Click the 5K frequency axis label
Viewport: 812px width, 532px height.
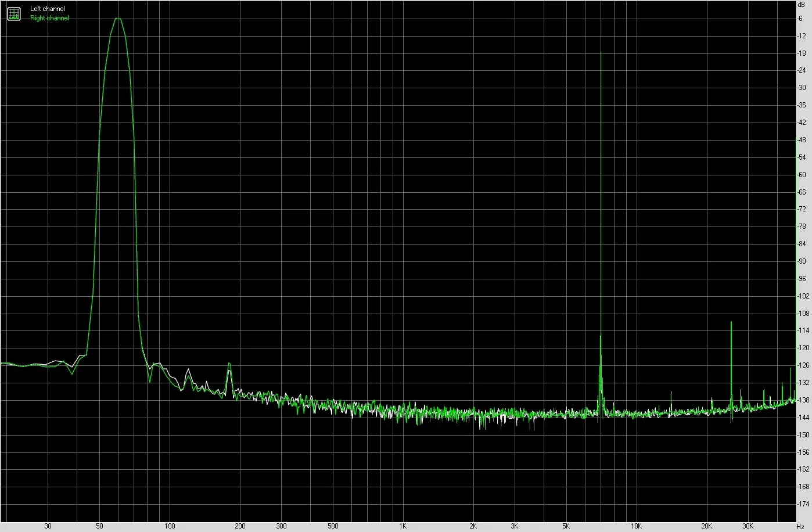click(566, 527)
